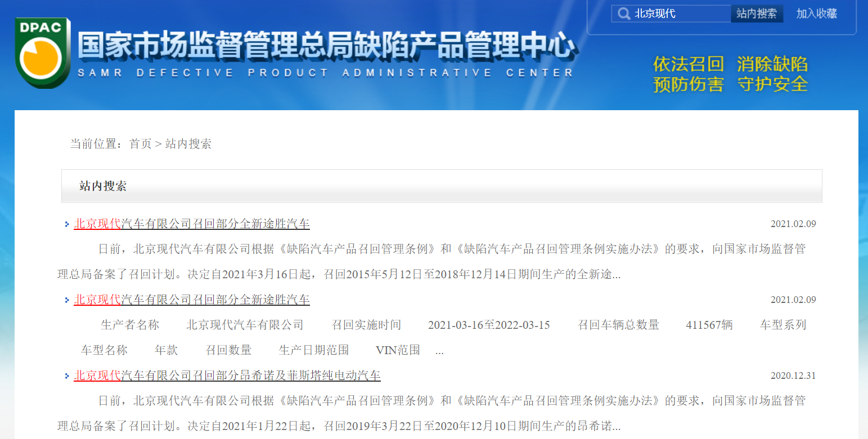Open the 昂希诺及菲斯塔纯电动汽车 recall link
This screenshot has width=868, height=439.
pyautogui.click(x=227, y=375)
